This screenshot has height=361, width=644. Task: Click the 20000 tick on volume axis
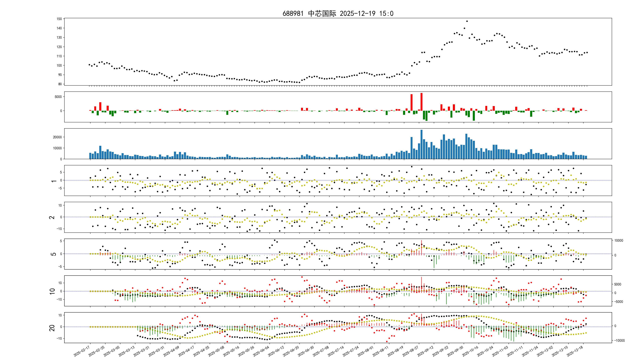[57, 137]
